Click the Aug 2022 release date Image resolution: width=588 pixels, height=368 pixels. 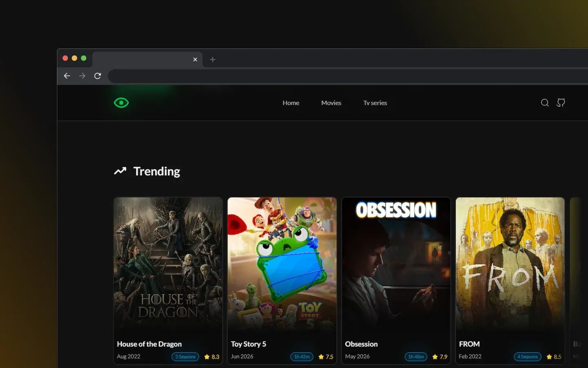click(129, 357)
